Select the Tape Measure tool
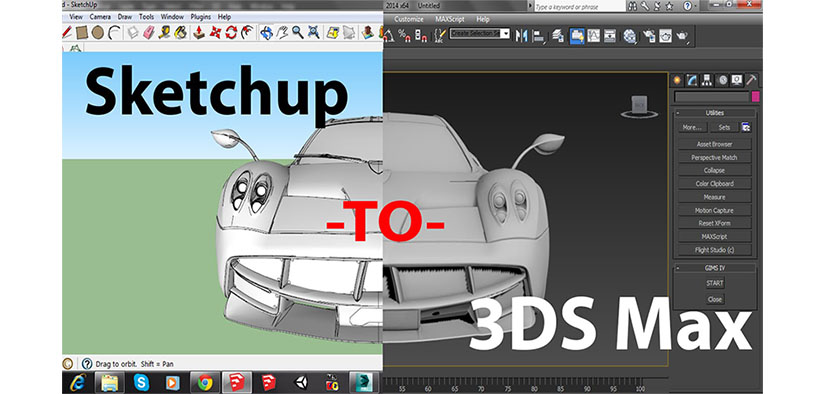The image size is (825, 394). [x=165, y=33]
